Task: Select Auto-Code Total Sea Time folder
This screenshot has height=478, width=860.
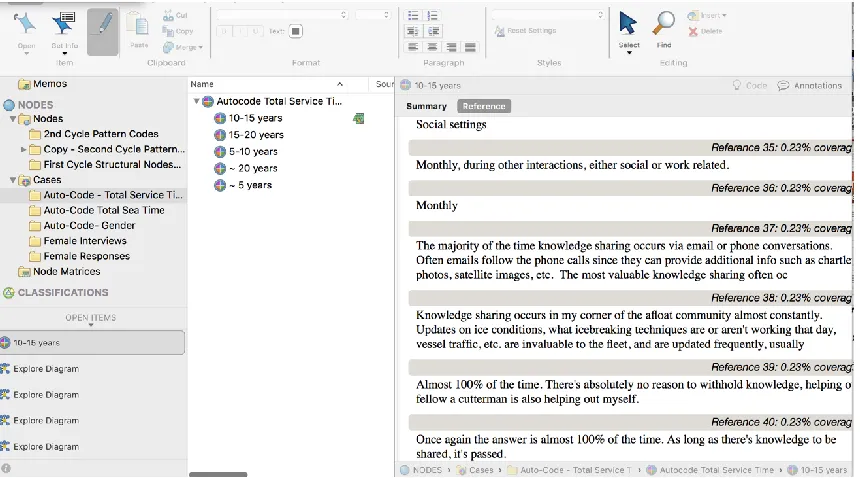Action: click(x=97, y=210)
